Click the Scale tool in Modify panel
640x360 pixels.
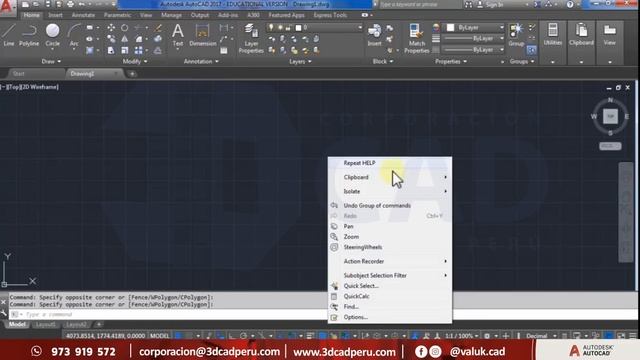[124, 50]
